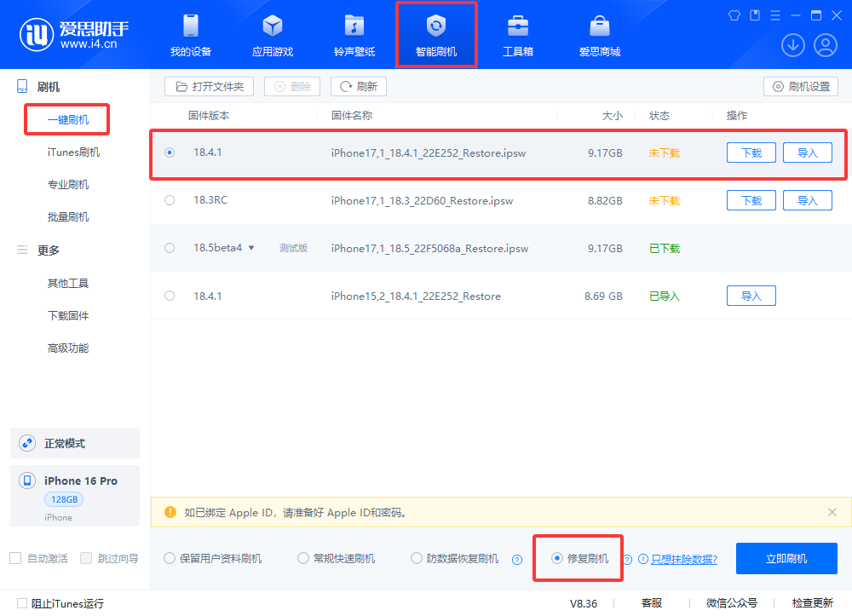
Task: Open the 工具箱 toolbox icon
Action: click(x=517, y=26)
